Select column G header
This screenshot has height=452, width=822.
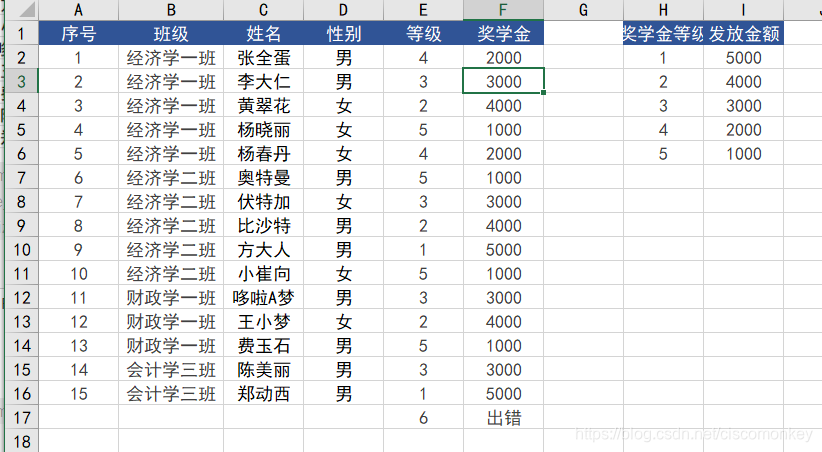583,10
